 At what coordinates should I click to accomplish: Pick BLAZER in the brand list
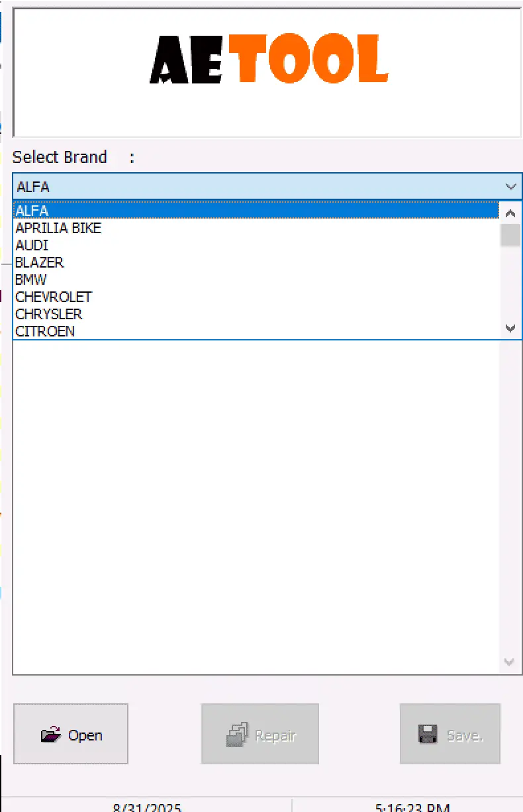pos(40,262)
